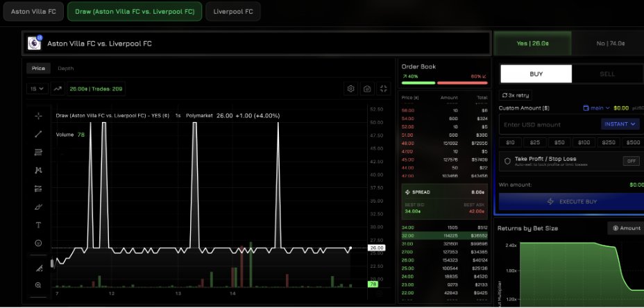Open the Aston Villa FC market tab
The image size is (644, 308).
point(33,12)
